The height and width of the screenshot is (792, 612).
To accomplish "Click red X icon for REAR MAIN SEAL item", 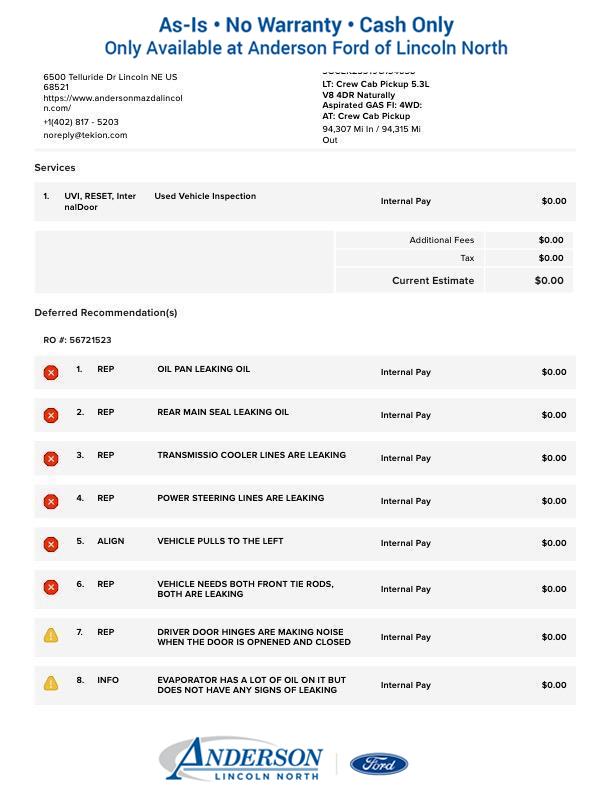I will tap(51, 415).
